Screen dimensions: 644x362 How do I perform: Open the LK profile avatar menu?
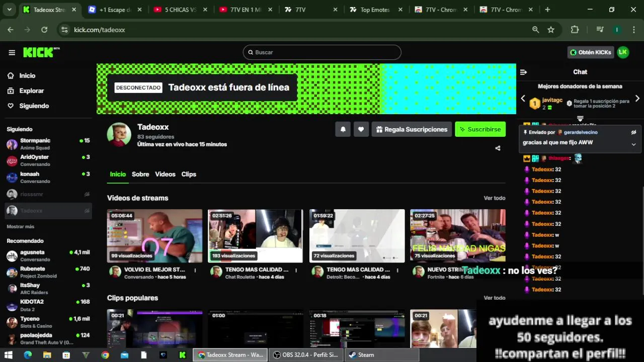coord(623,52)
